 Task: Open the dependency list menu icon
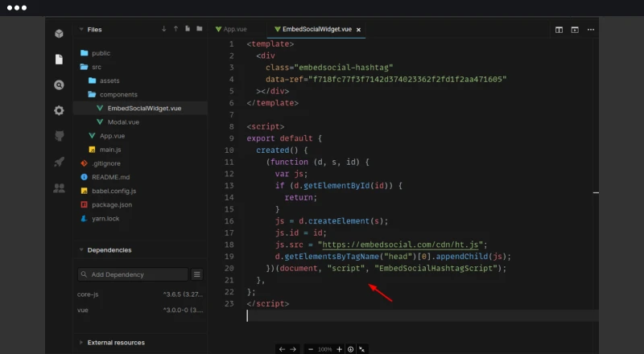(196, 274)
